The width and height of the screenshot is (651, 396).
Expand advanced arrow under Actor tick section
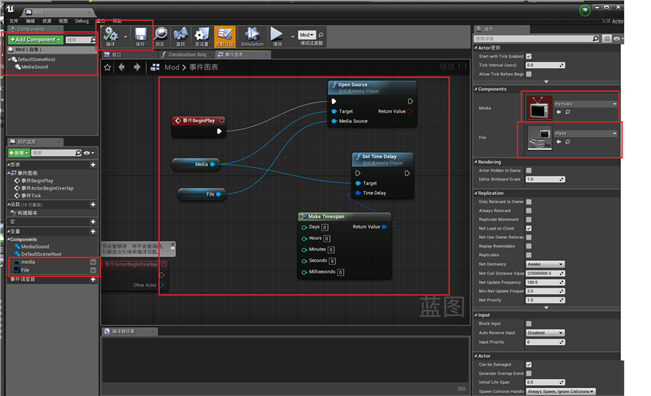(x=546, y=82)
